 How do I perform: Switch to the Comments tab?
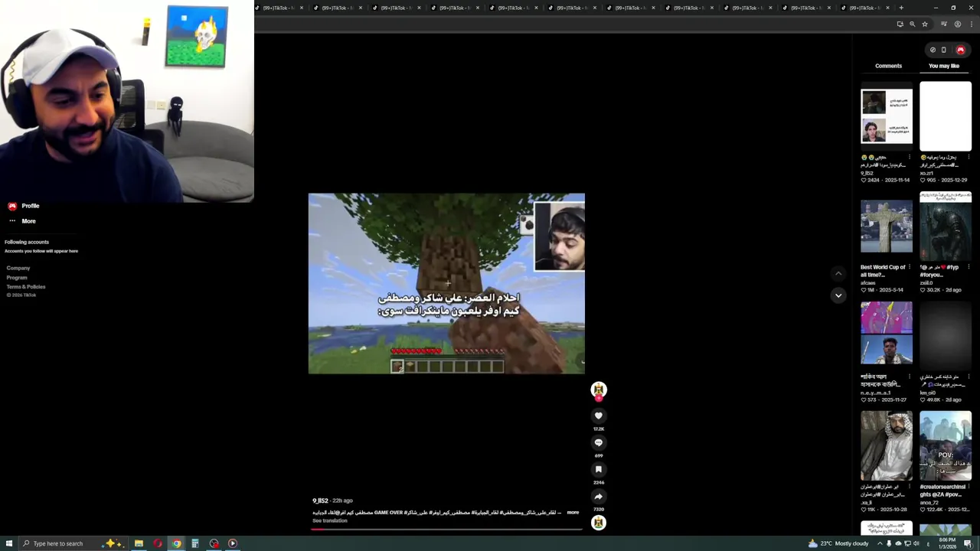click(x=888, y=66)
